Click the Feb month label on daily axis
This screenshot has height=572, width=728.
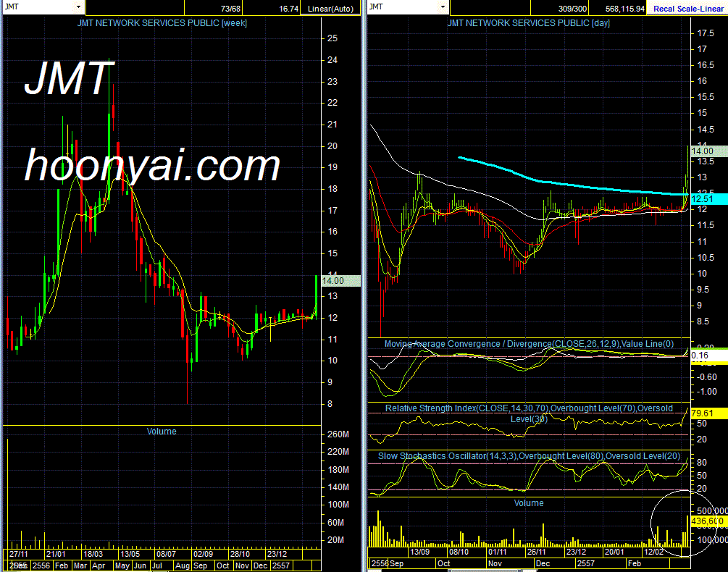pyautogui.click(x=635, y=563)
